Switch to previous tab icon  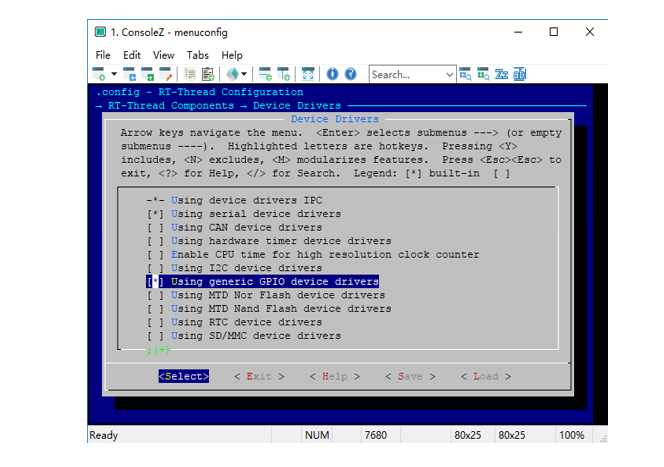tap(129, 74)
